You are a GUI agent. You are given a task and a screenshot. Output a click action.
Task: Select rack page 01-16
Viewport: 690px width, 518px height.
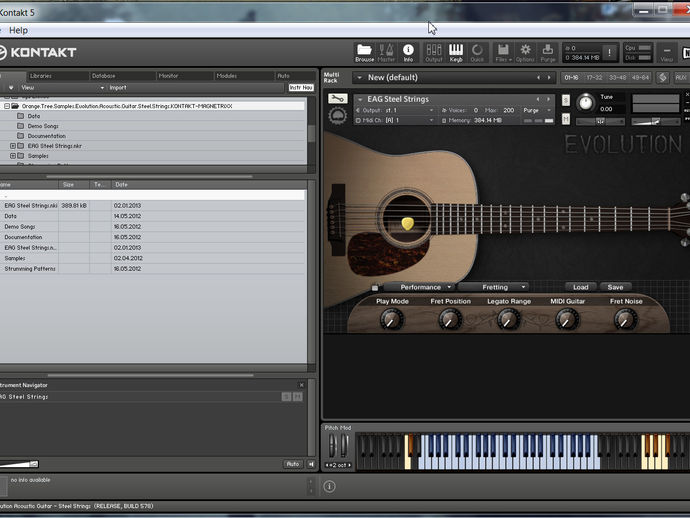click(x=571, y=77)
